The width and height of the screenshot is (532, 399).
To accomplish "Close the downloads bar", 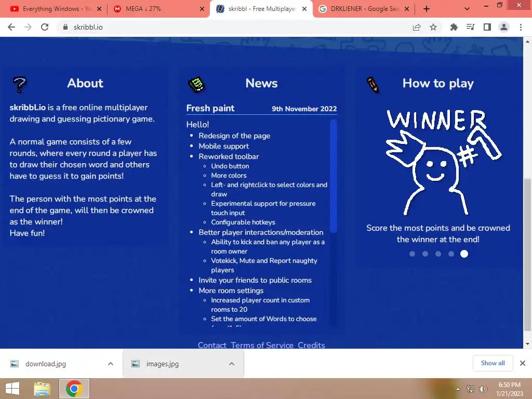I will 523,363.
